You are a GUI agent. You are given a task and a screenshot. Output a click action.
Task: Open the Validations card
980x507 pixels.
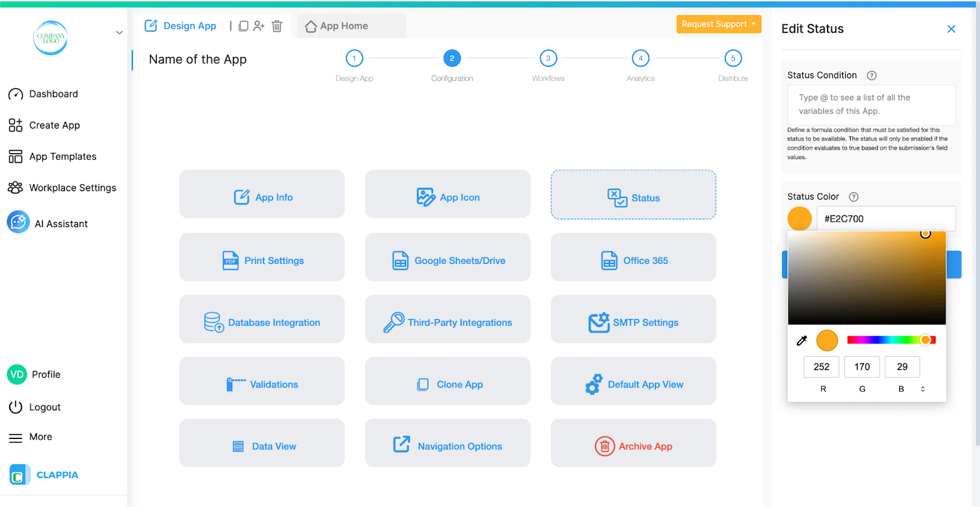[262, 381]
